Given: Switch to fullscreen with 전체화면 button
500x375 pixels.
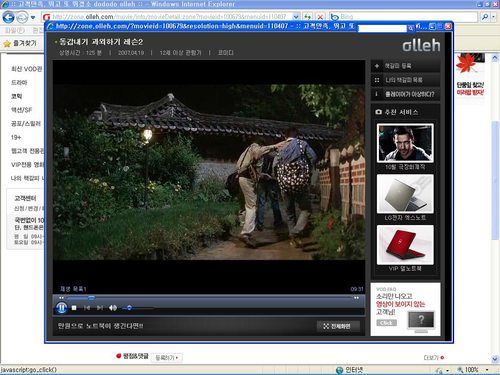Looking at the screenshot, I should tap(338, 326).
